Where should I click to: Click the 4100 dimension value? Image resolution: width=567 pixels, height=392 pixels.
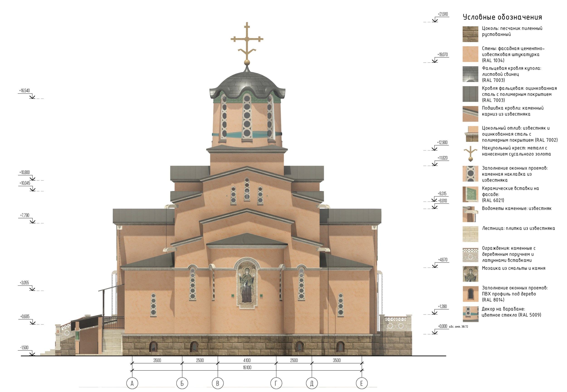[x=247, y=361]
